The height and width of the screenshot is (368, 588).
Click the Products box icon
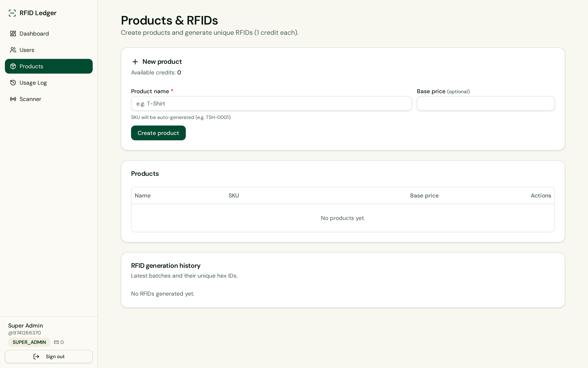pyautogui.click(x=13, y=66)
